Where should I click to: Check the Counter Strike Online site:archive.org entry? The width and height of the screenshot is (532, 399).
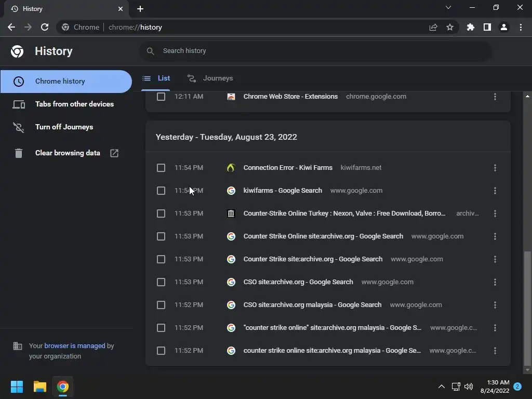pyautogui.click(x=161, y=236)
